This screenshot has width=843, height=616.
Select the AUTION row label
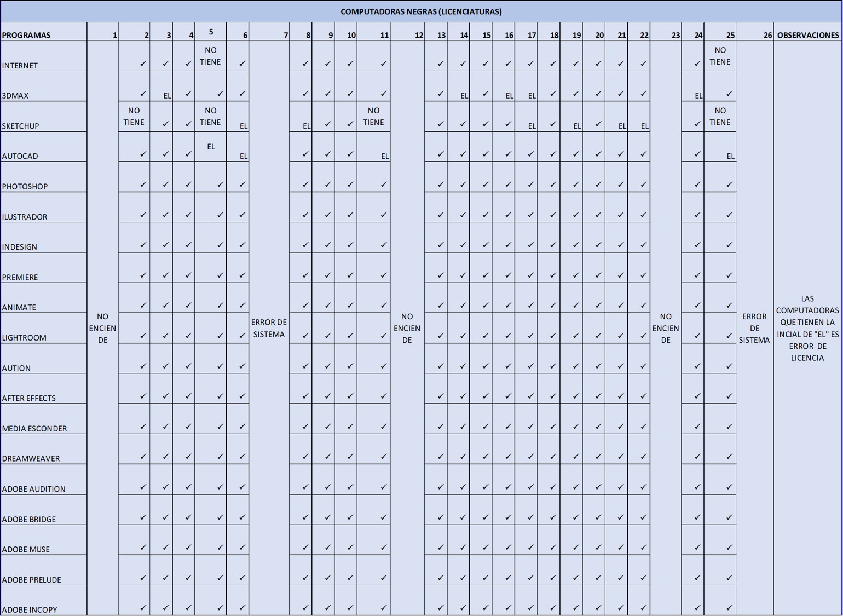44,359
